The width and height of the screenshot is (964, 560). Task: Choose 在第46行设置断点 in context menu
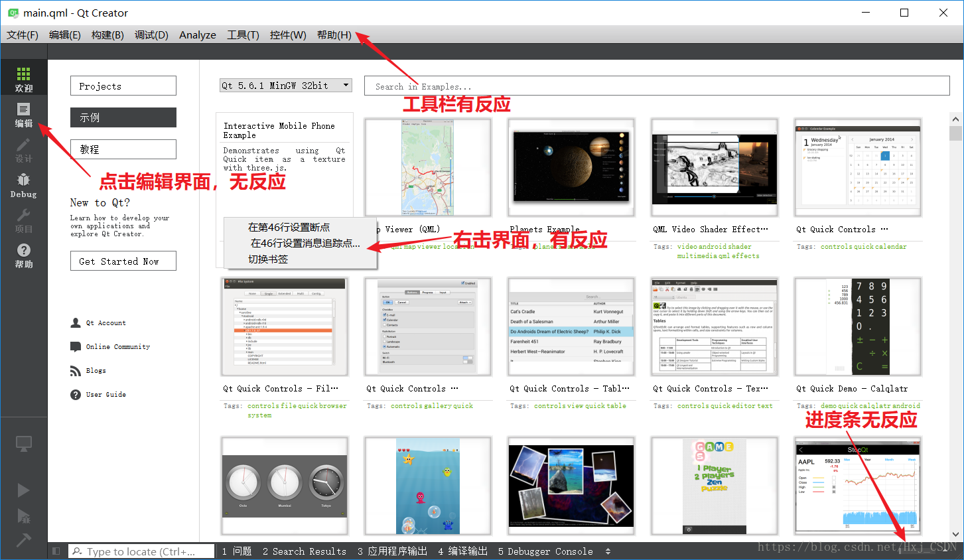tap(301, 228)
